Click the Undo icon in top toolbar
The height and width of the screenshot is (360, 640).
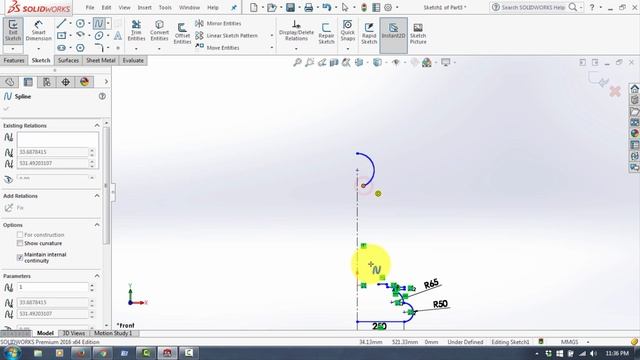click(x=327, y=7)
